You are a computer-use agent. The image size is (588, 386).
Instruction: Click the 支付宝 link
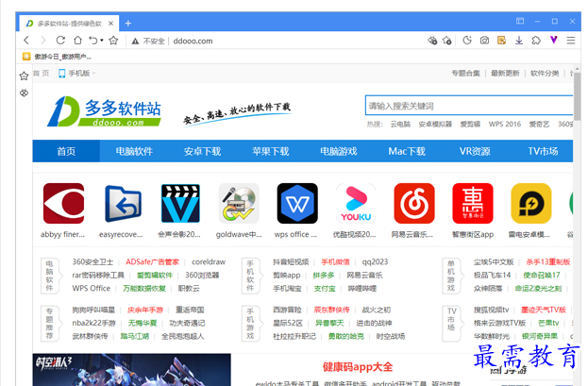(x=325, y=288)
